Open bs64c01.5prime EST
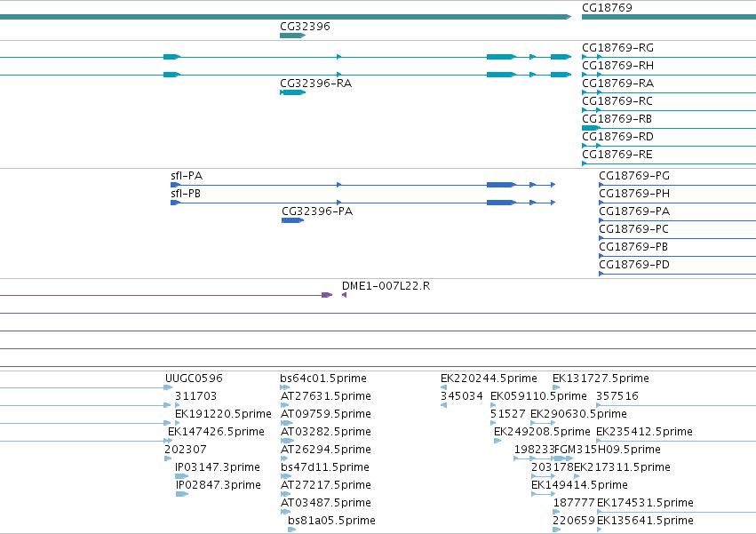Viewport: 756px width, 534px height. tap(323, 379)
